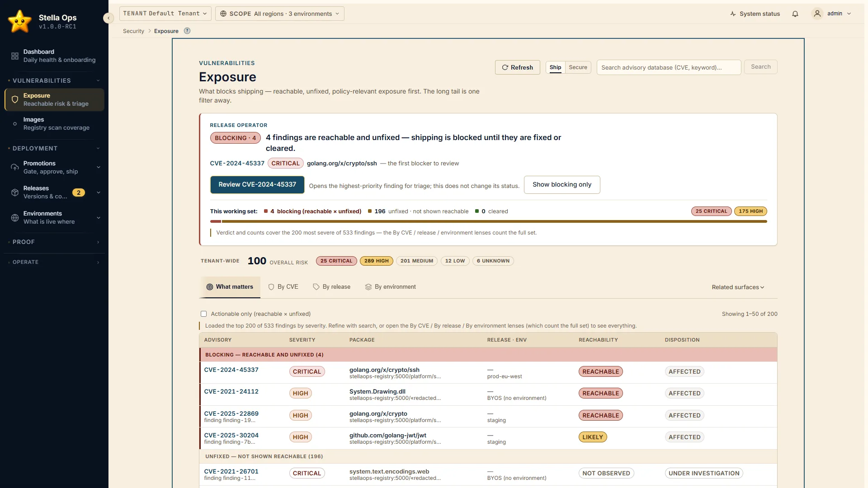Switch to the By environment tab

[391, 287]
